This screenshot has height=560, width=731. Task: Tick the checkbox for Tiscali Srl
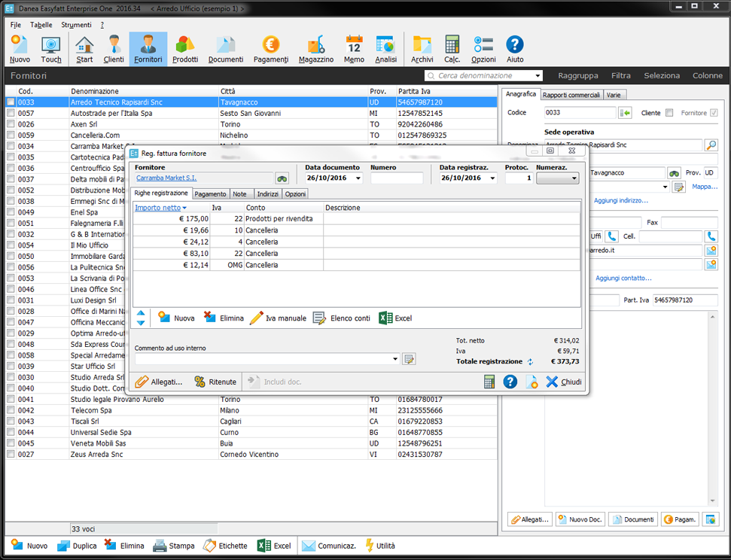pos(11,421)
